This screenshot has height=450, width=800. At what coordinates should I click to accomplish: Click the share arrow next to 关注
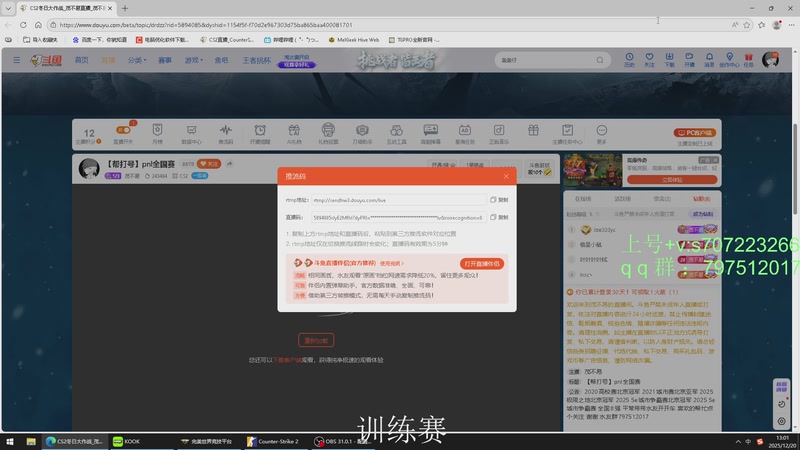[x=230, y=164]
